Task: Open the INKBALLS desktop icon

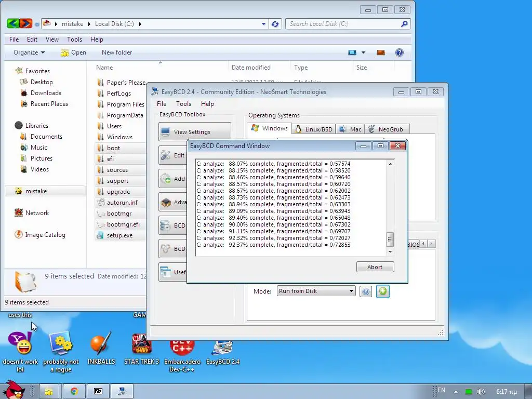Action: (x=101, y=348)
